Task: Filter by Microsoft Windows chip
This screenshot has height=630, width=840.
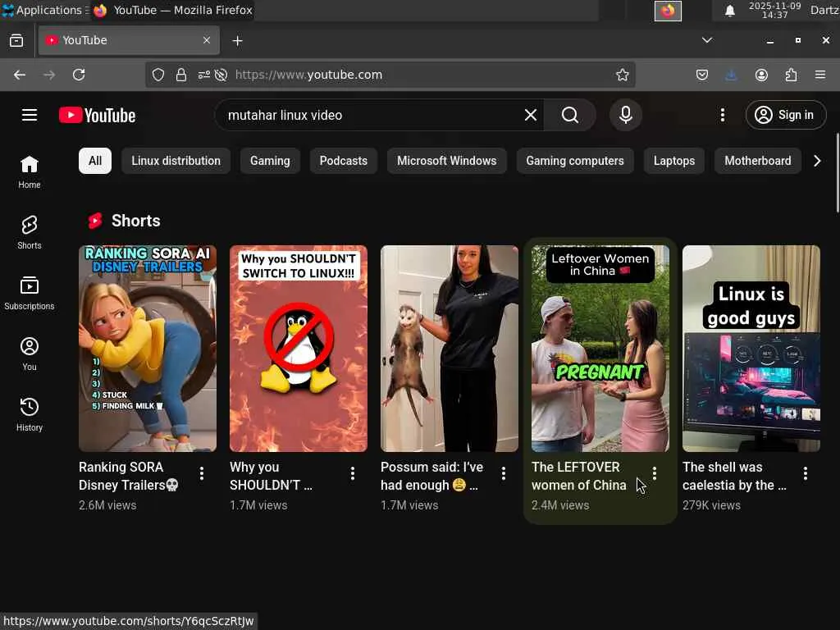Action: [x=447, y=161]
